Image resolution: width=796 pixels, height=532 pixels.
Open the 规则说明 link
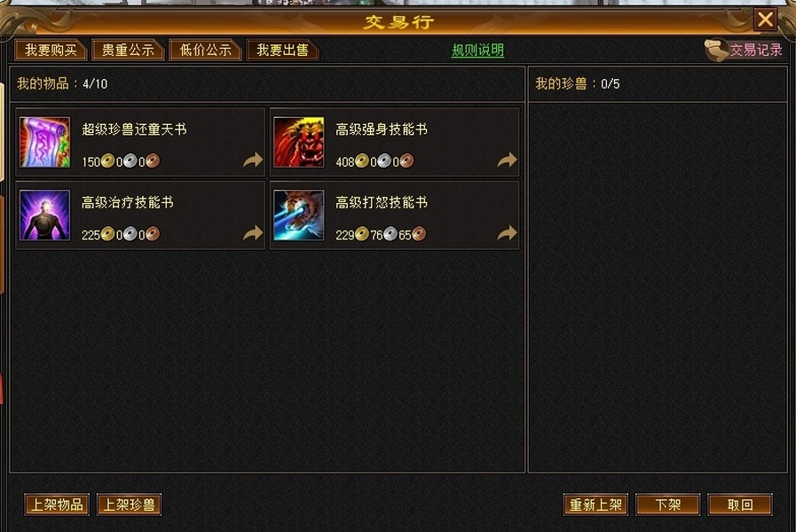pos(477,51)
